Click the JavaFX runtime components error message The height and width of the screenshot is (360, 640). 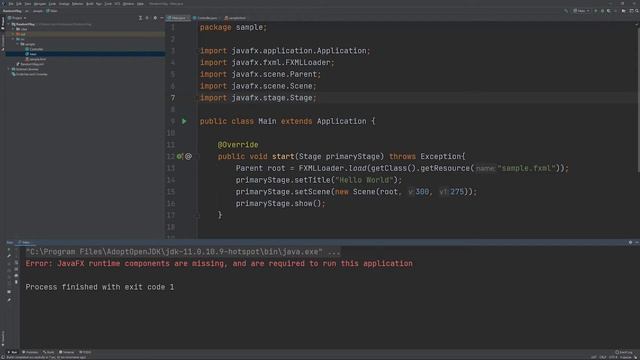tap(219, 264)
